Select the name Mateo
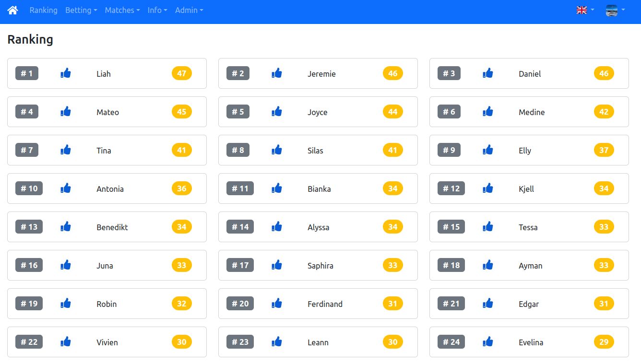 tap(107, 112)
